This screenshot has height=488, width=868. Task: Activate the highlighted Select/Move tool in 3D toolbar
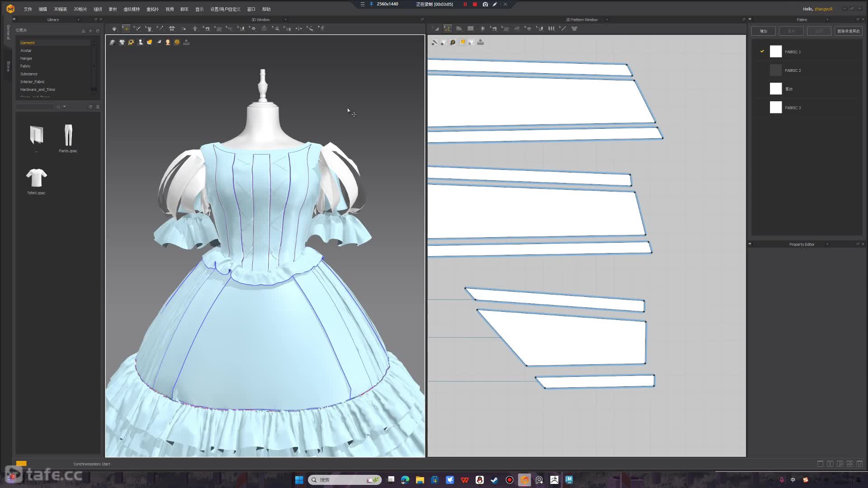(126, 28)
